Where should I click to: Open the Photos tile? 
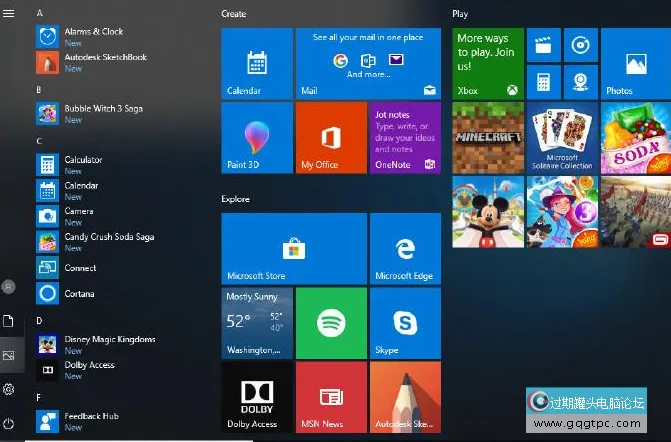coord(636,64)
